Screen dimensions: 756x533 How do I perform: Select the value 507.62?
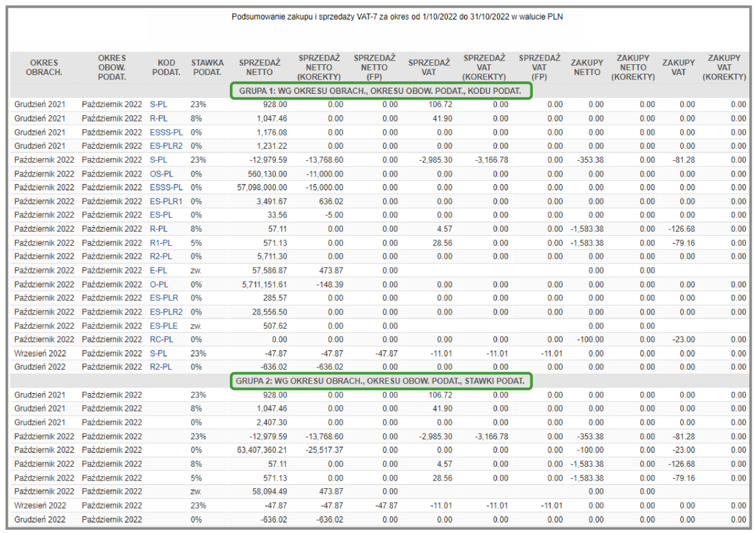[x=275, y=326]
